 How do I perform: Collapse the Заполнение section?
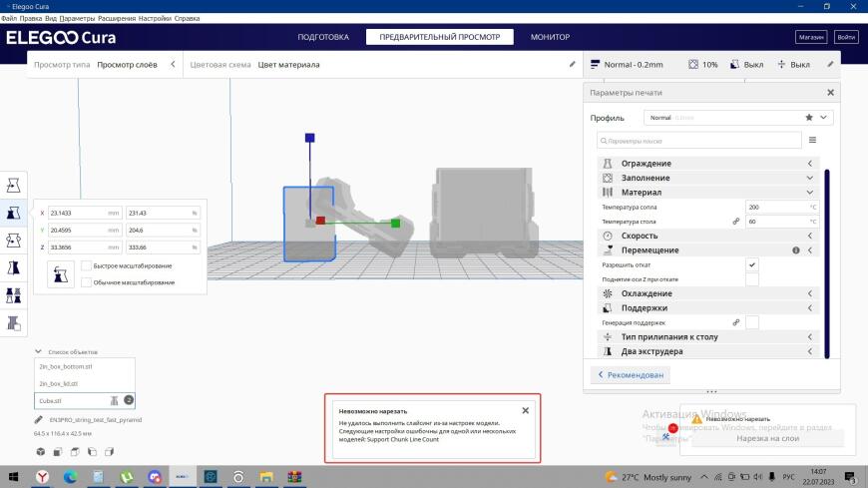tap(708, 178)
